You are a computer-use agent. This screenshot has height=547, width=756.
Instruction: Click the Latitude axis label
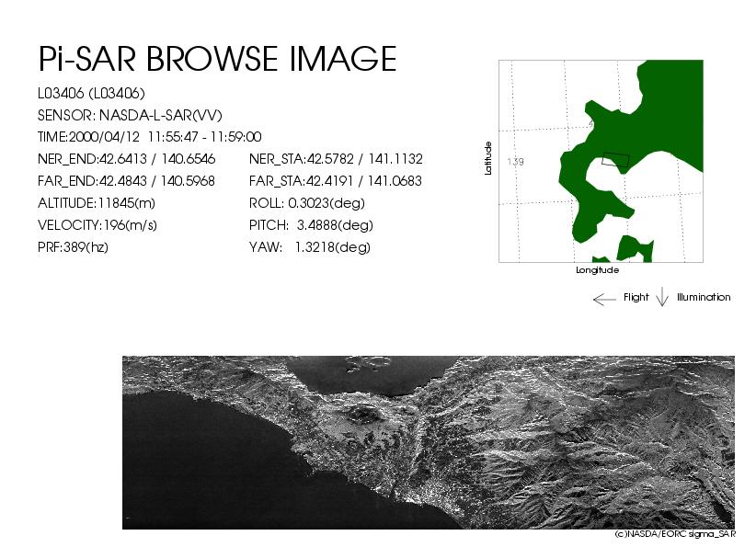(488, 158)
